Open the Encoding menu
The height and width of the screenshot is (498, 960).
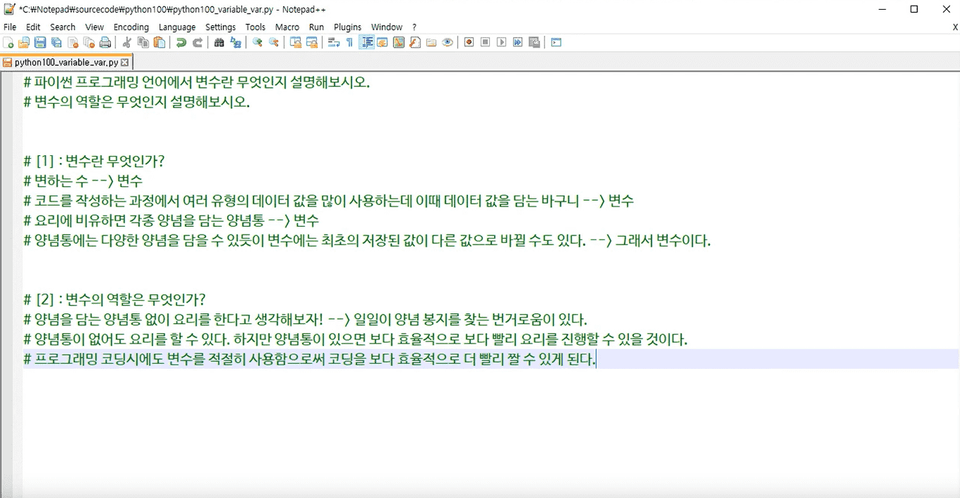point(131,27)
